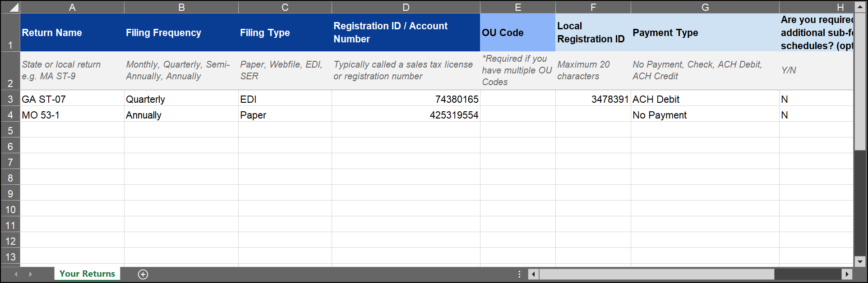Screen dimensions: 868x283
Task: Click the horizontal scrollbar left arrow
Action: 533,274
